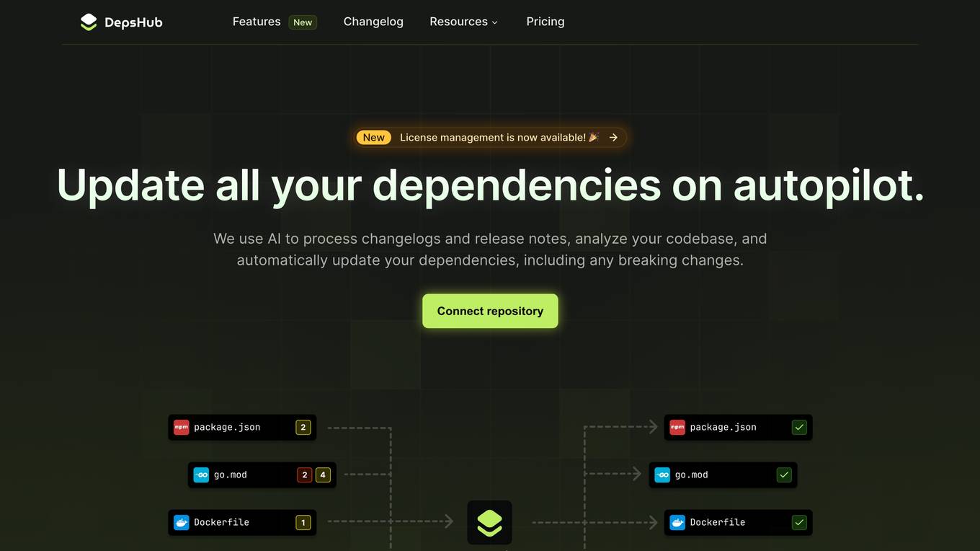Open the Features menu item
The image size is (980, 551).
coord(257,22)
